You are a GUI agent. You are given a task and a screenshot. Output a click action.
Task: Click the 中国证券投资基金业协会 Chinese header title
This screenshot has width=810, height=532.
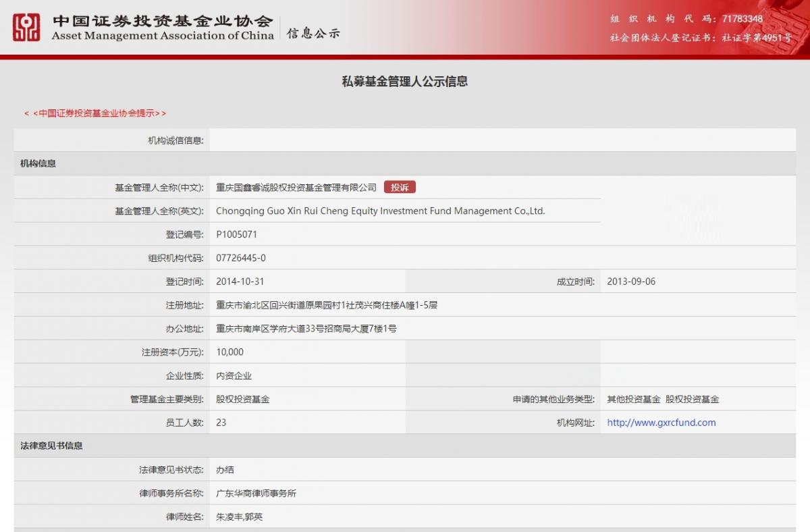[163, 20]
